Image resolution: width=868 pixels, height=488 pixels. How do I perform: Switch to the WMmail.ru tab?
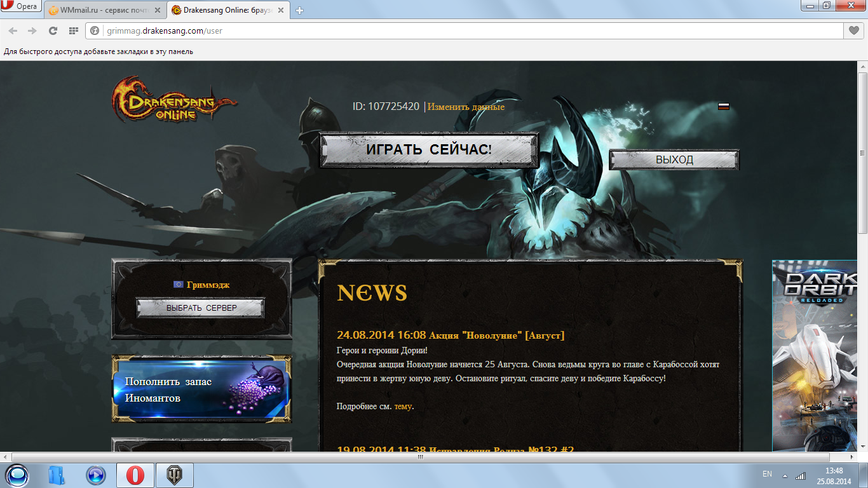click(x=105, y=10)
